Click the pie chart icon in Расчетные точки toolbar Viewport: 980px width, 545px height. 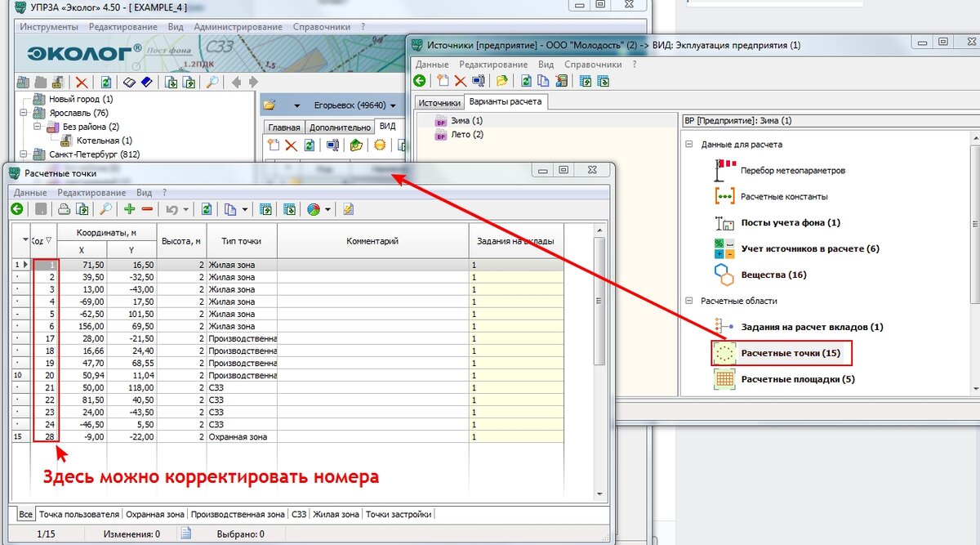tap(314, 209)
